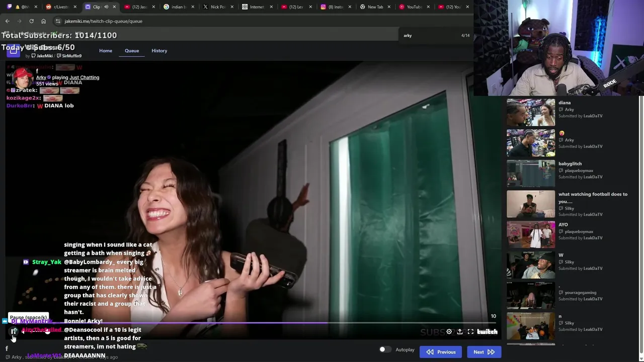
Task: Adjust the player volume slider knob
Action: pos(47,331)
